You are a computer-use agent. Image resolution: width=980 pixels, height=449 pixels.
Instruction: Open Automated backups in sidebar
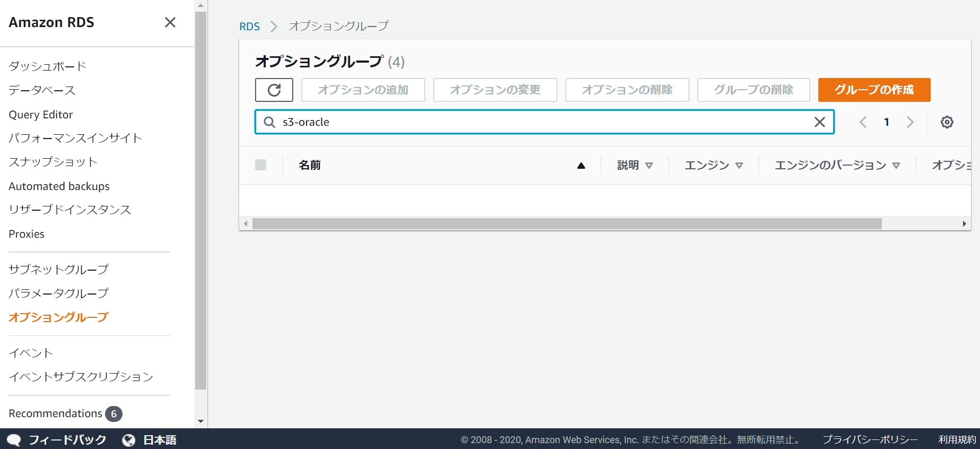click(x=59, y=186)
